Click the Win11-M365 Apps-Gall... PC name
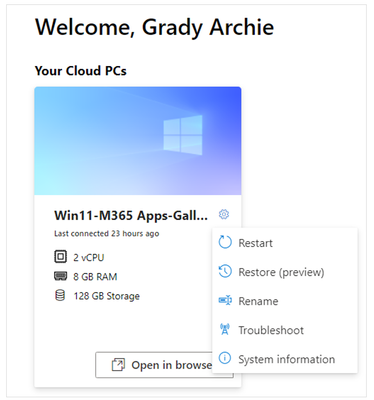The width and height of the screenshot is (374, 400). tap(131, 215)
